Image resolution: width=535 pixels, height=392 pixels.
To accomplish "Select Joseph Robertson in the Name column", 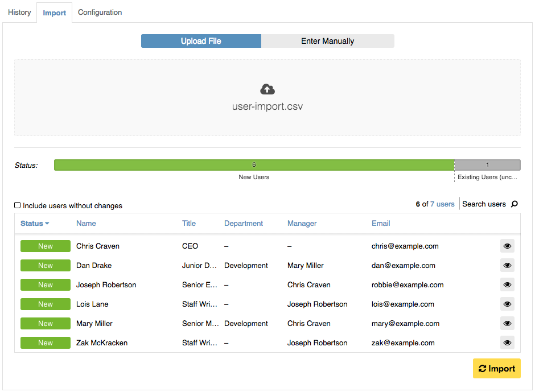I will pos(106,285).
